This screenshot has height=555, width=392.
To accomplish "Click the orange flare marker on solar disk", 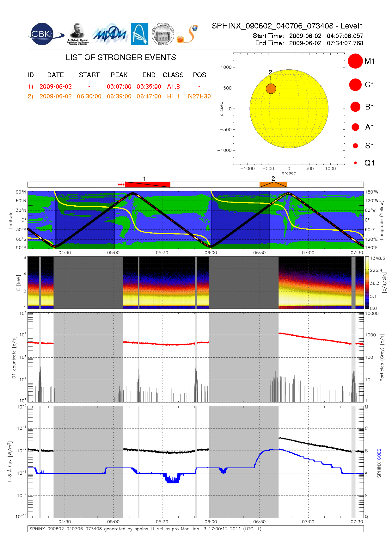I will [x=271, y=89].
